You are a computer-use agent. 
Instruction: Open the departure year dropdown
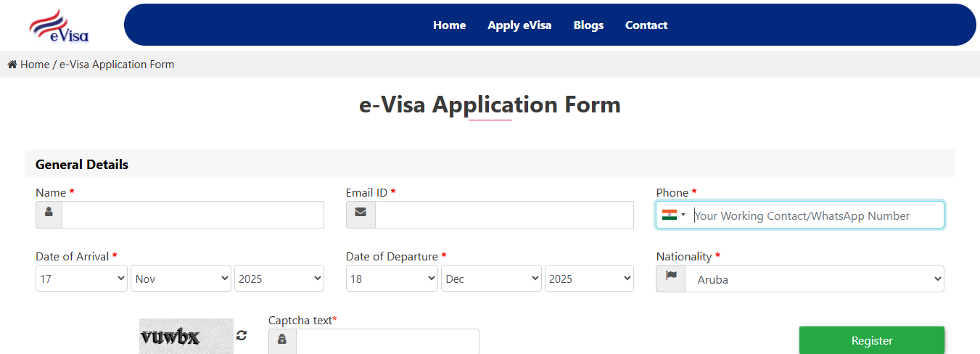pyautogui.click(x=589, y=279)
